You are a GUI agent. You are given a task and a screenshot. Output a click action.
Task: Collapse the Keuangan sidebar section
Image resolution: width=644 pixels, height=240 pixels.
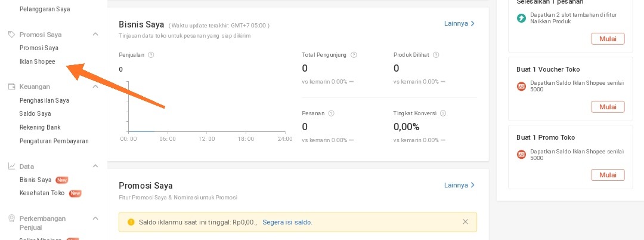tap(95, 87)
